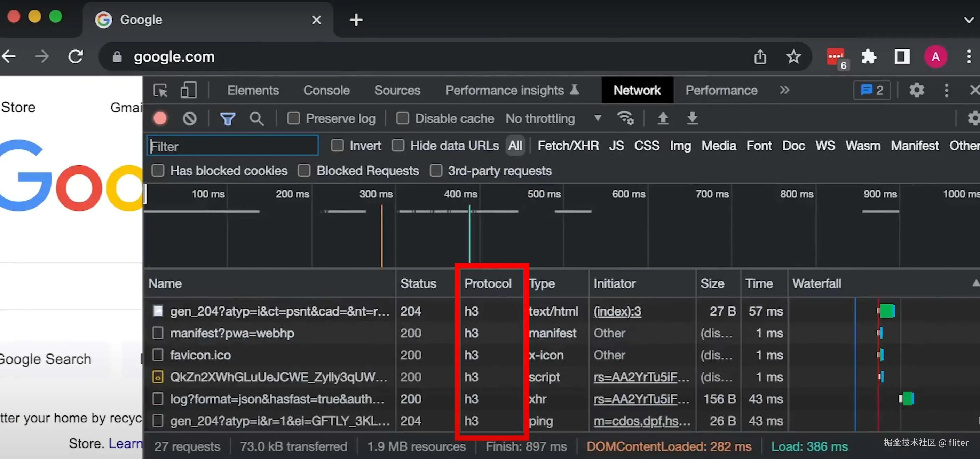Stop recording the network log
Viewport: 980px width, 459px height.
[x=160, y=118]
